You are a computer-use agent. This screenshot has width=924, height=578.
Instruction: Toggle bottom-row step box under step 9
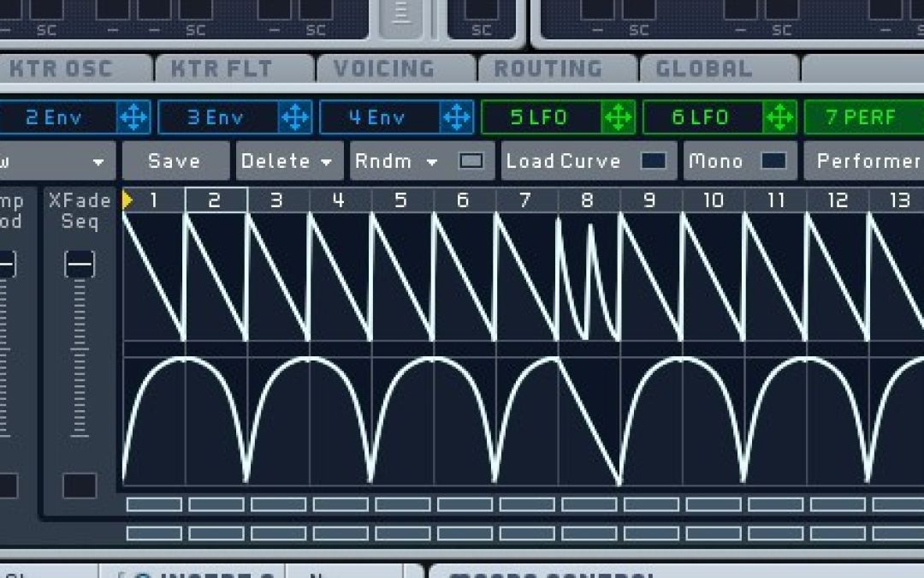(651, 533)
